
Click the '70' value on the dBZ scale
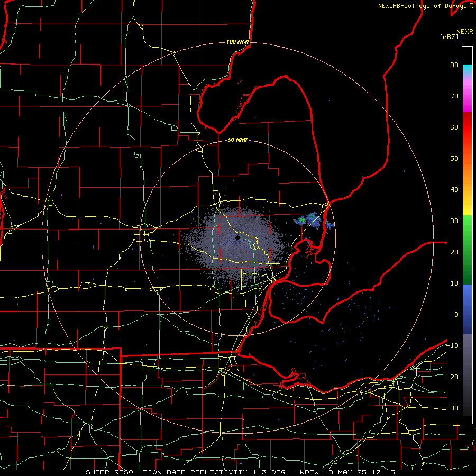tap(454, 96)
